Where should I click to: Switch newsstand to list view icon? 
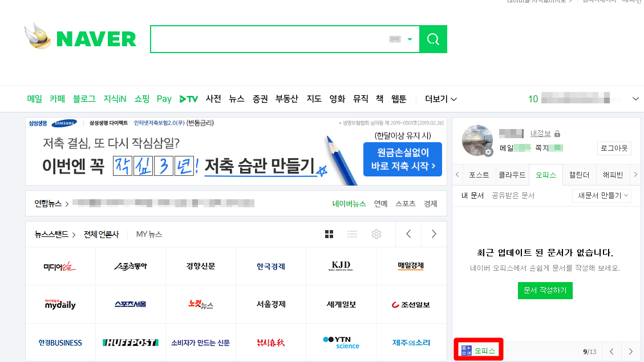click(352, 234)
